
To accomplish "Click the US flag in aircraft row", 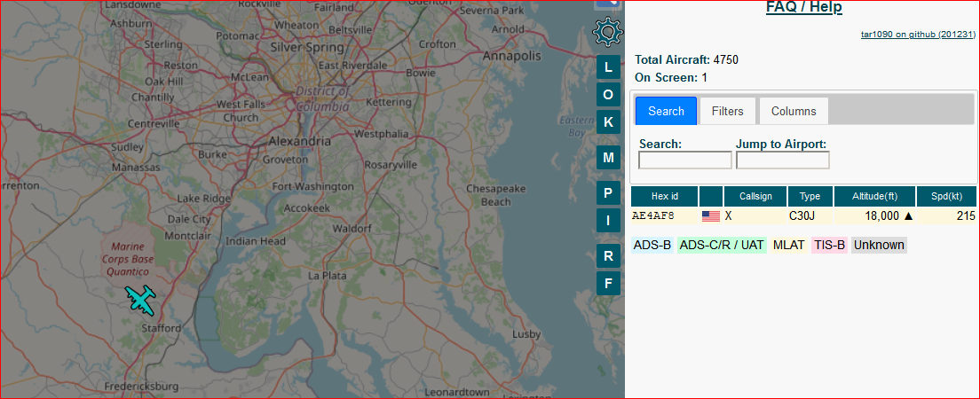I will 711,216.
